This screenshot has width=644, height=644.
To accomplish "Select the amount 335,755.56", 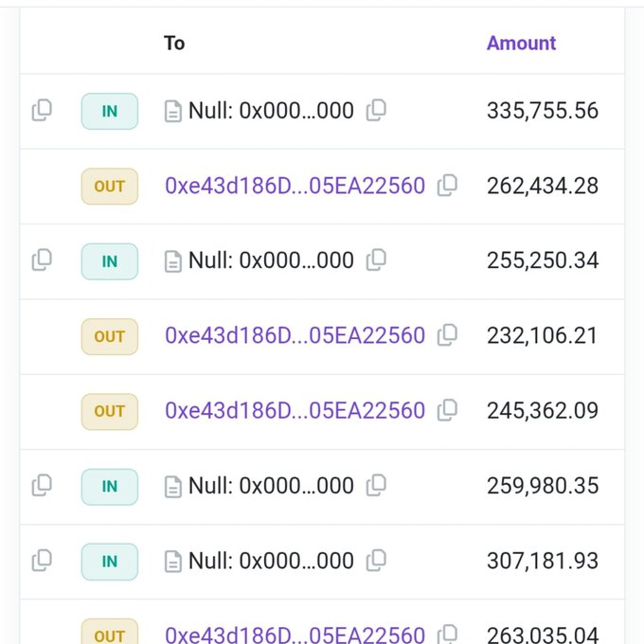I will (x=543, y=111).
